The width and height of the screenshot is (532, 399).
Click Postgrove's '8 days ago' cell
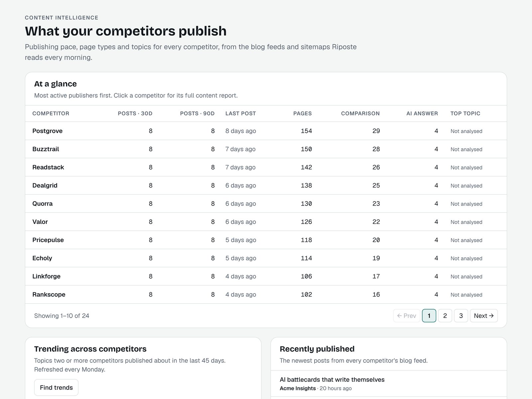coord(241,131)
